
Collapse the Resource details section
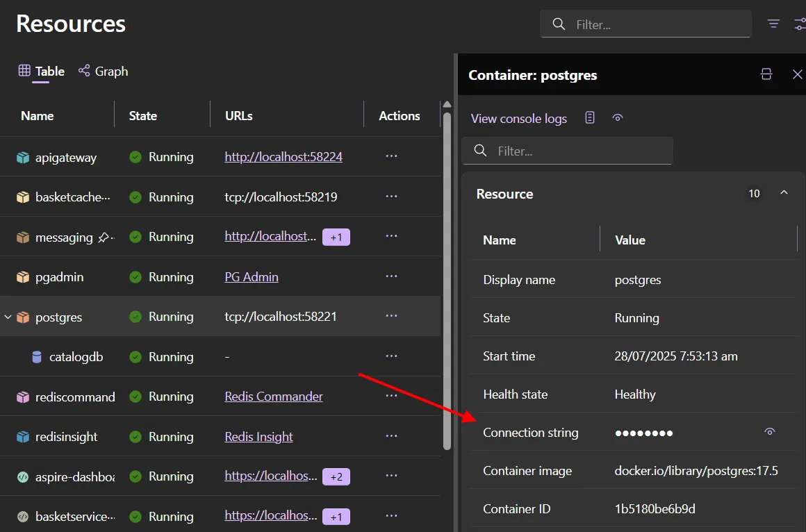[784, 193]
